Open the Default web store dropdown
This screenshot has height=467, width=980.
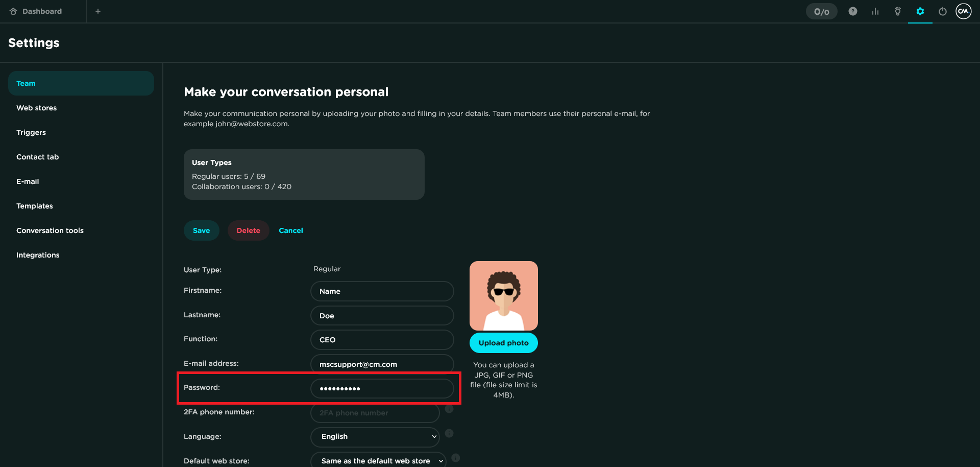[378, 460]
